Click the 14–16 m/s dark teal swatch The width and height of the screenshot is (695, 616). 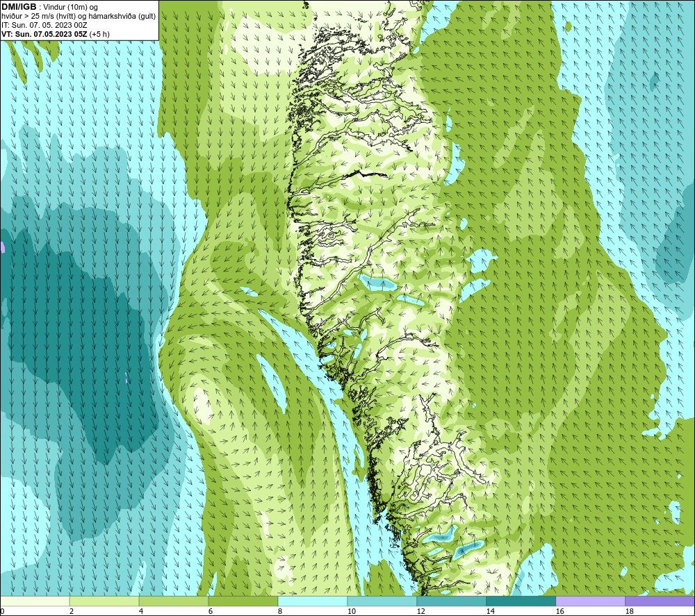coord(521,601)
